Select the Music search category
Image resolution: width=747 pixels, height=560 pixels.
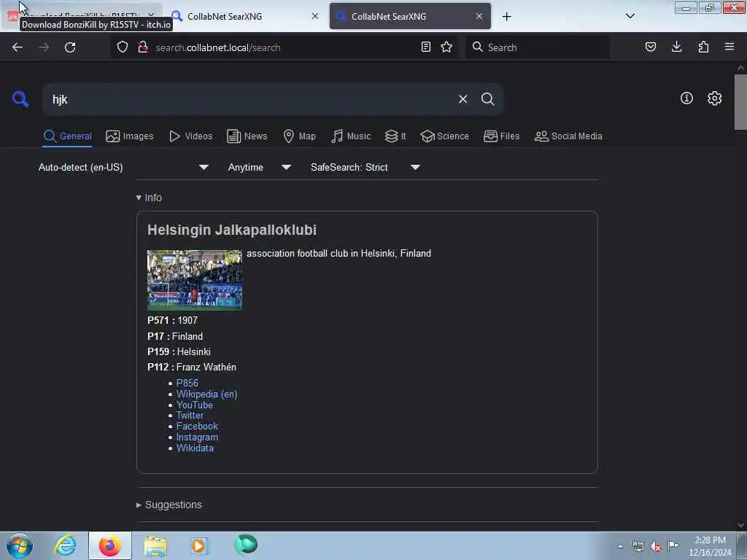[x=351, y=136]
